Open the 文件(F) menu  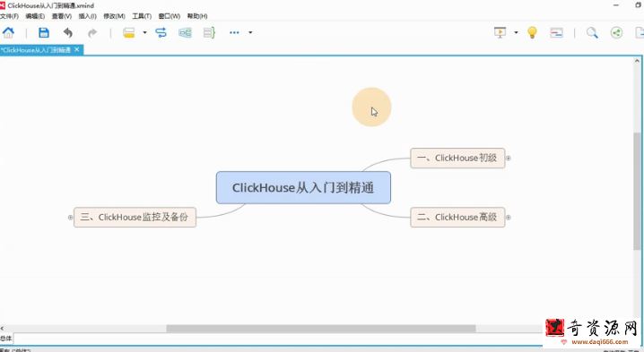9,16
